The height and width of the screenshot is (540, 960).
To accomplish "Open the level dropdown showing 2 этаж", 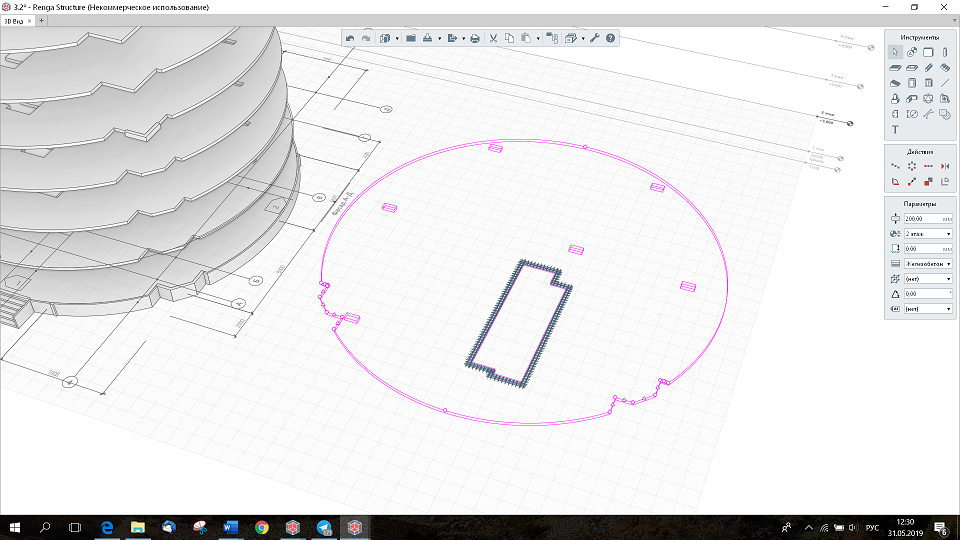I will (x=928, y=234).
